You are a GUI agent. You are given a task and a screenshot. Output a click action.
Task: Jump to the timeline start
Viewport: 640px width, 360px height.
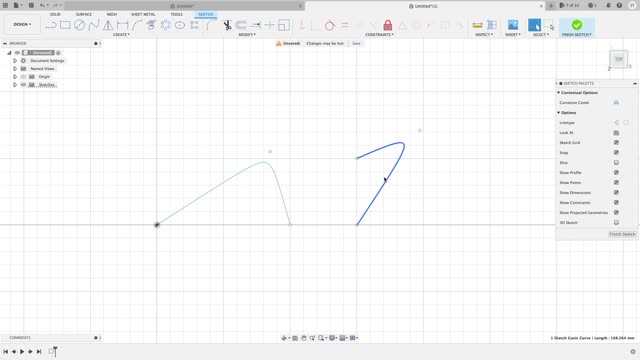tap(5, 351)
